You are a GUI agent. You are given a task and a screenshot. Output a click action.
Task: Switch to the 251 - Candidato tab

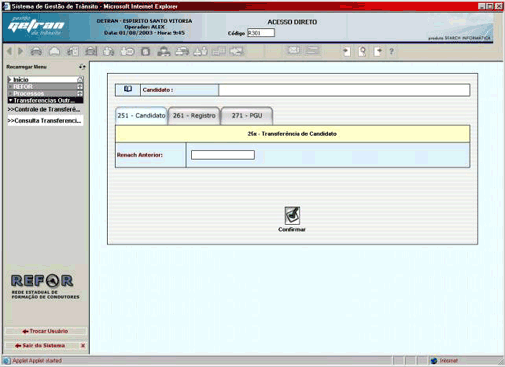click(x=141, y=116)
